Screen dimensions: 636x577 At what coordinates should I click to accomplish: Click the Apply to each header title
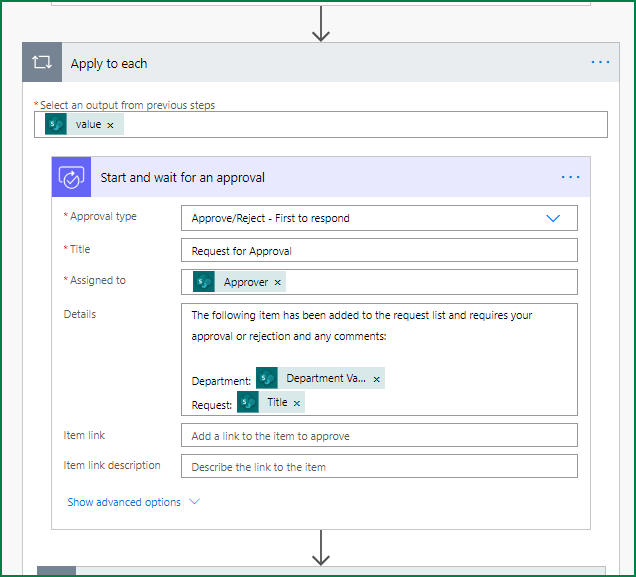109,64
